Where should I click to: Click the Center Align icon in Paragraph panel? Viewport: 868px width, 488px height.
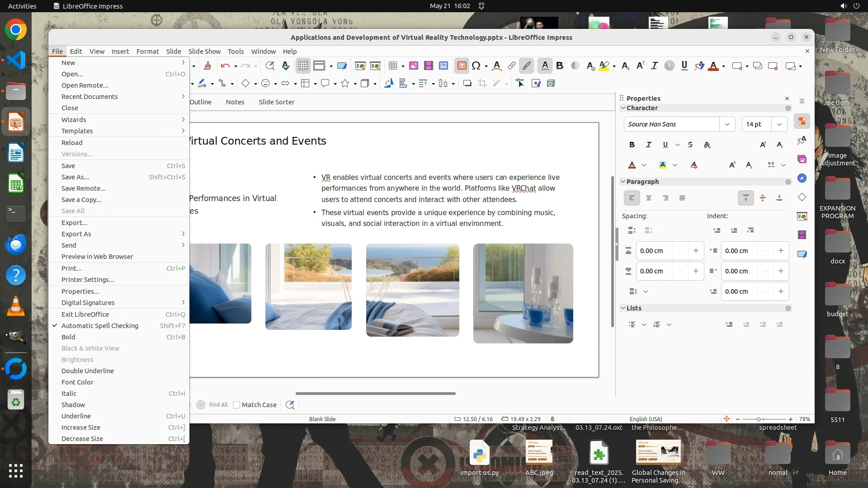(649, 198)
